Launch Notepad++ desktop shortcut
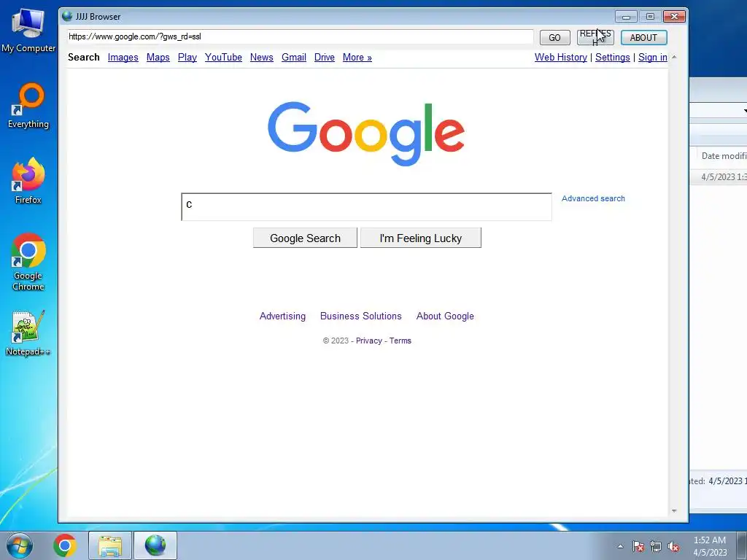 click(x=28, y=333)
